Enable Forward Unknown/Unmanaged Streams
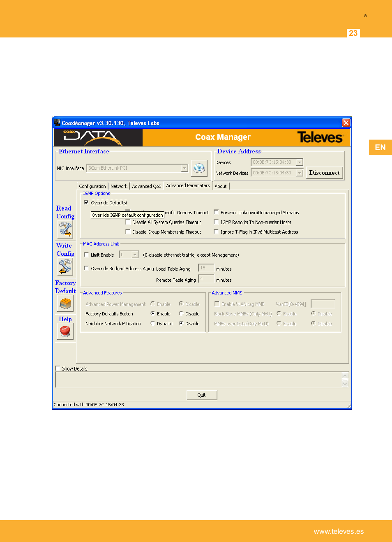This screenshot has width=392, height=542. tap(216, 212)
